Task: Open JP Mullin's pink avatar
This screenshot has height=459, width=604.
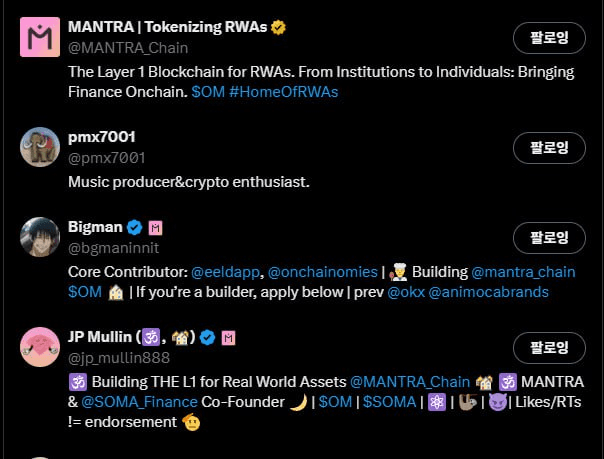Action: [x=40, y=347]
